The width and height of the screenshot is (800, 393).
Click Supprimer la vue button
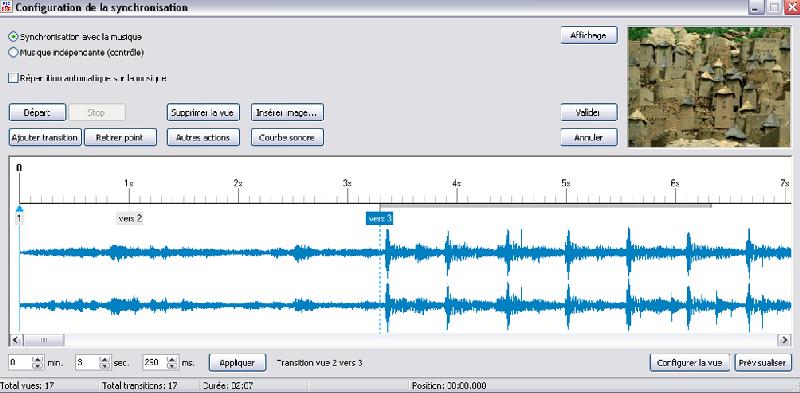(x=203, y=112)
